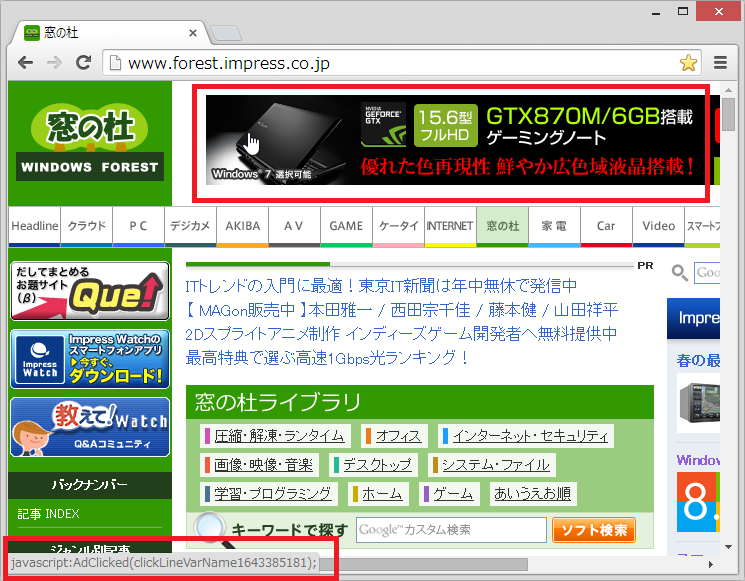Screen dimensions: 745x581
Task: Click the address bar showing www.forest.impress.co.jp
Action: pyautogui.click(x=401, y=63)
